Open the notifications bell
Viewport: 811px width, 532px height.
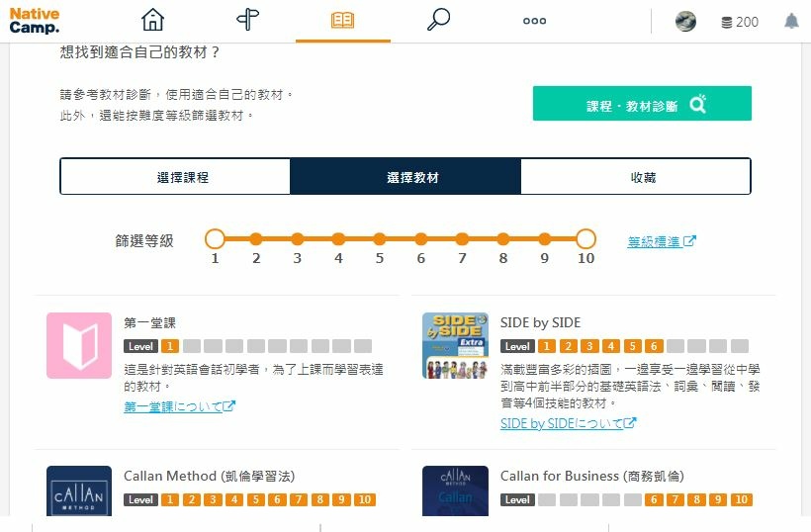pos(791,21)
